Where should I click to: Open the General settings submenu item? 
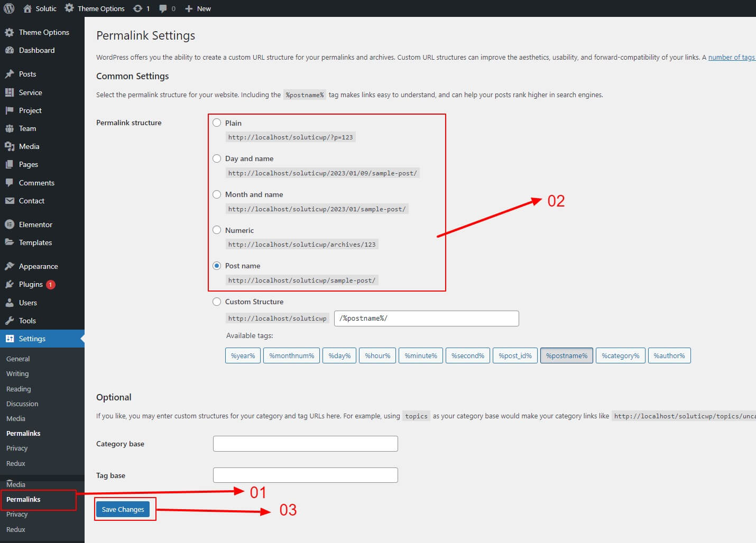click(x=18, y=359)
